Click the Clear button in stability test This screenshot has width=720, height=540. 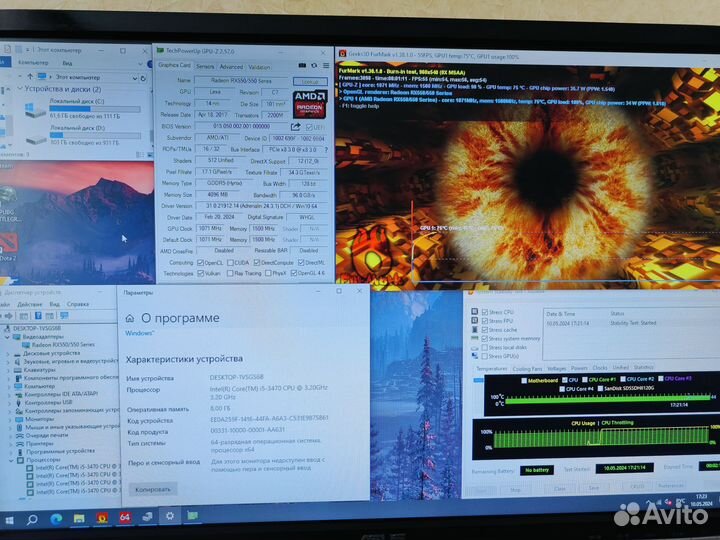tap(559, 489)
